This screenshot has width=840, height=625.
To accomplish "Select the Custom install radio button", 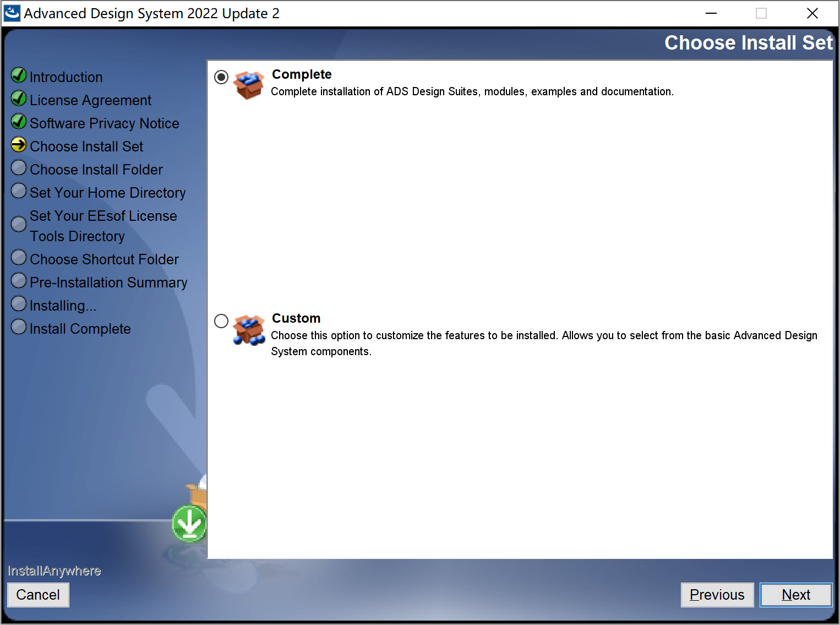I will pyautogui.click(x=221, y=321).
